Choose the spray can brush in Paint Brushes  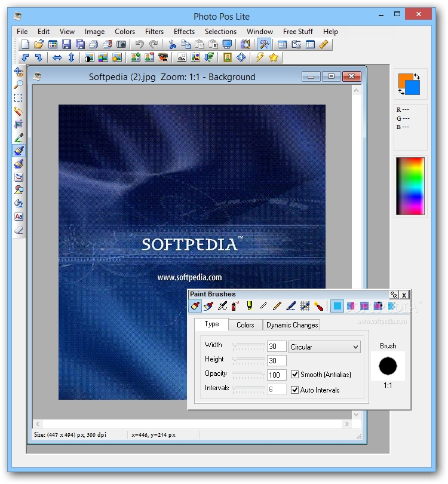point(235,306)
